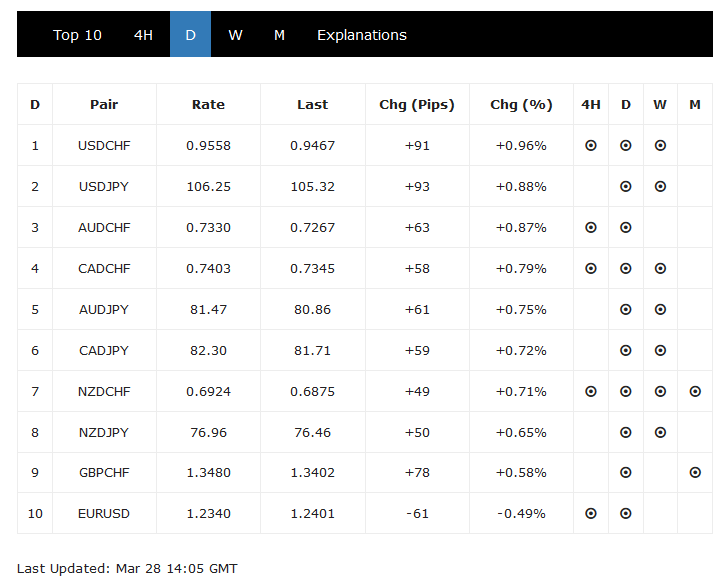722x584 pixels.
Task: Click the D signal icon for NZDJPY
Action: (x=626, y=432)
